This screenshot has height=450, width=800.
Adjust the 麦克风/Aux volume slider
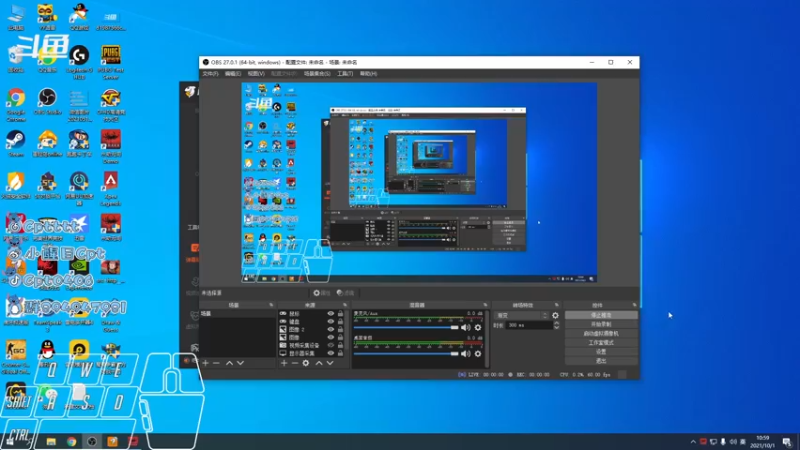pyautogui.click(x=406, y=328)
